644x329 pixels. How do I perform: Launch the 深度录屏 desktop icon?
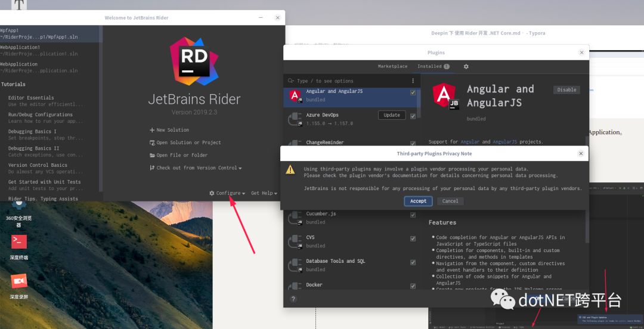pos(19,287)
